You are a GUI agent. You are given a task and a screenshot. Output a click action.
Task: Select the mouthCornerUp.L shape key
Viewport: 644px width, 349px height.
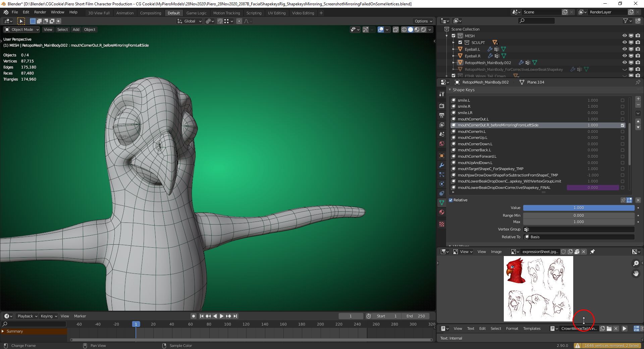(x=472, y=138)
